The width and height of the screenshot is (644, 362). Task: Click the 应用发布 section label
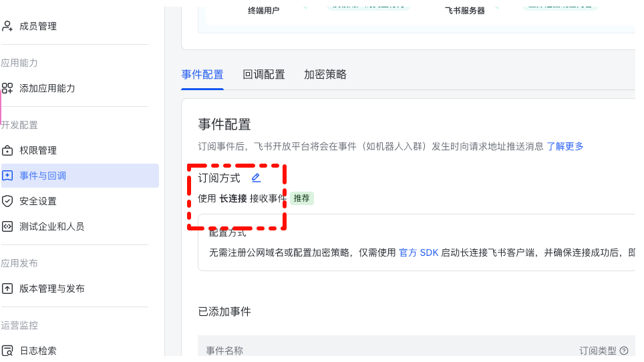(19, 263)
